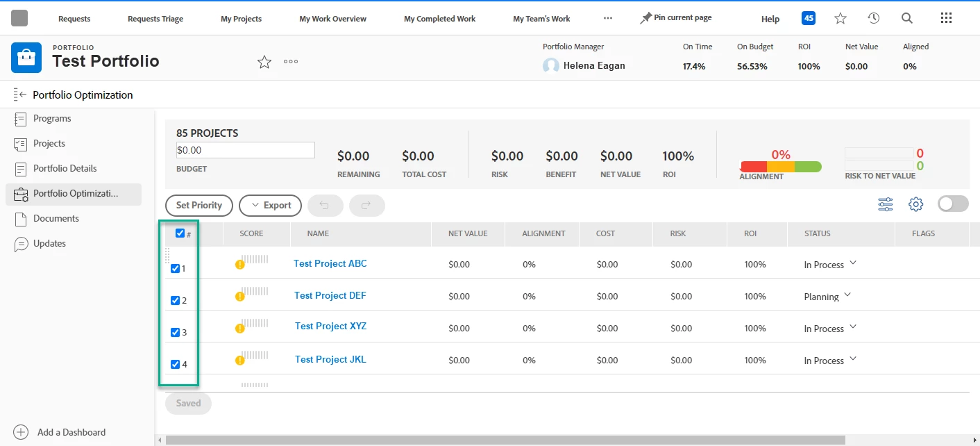Uncheck the checkbox for row 1

tap(175, 269)
